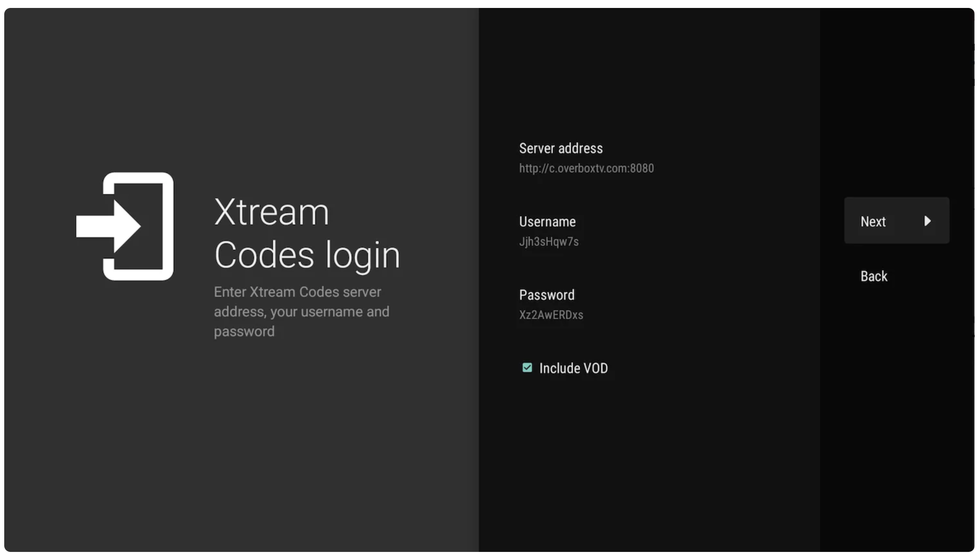Click the login arrow-into-door icon
The width and height of the screenshot is (980, 553).
(125, 226)
